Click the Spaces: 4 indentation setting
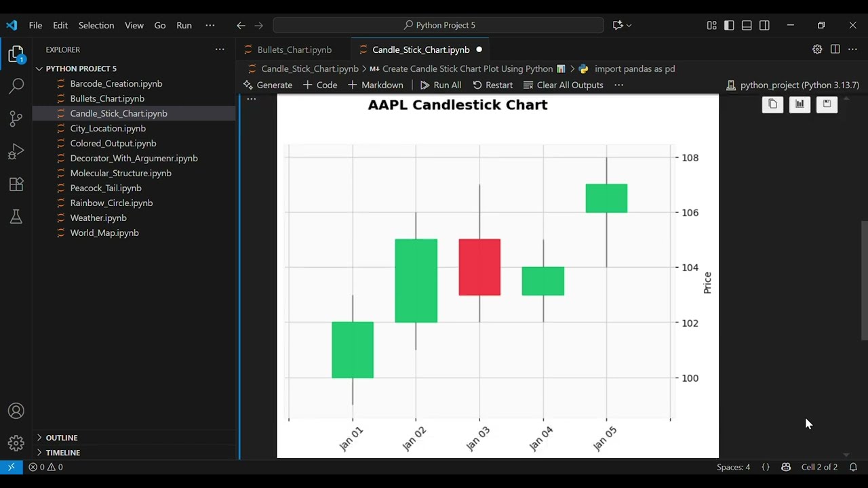Screen dimensions: 868x488 [733, 467]
